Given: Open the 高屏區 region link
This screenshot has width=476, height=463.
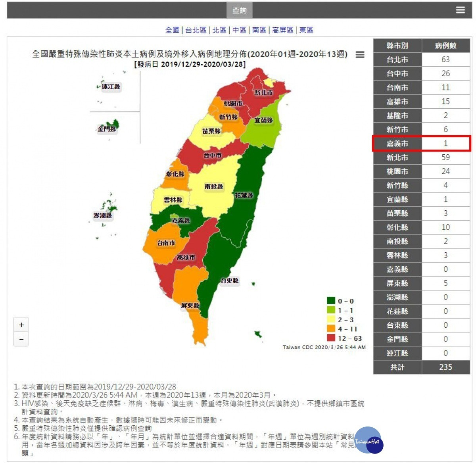Looking at the screenshot, I should click(x=282, y=30).
